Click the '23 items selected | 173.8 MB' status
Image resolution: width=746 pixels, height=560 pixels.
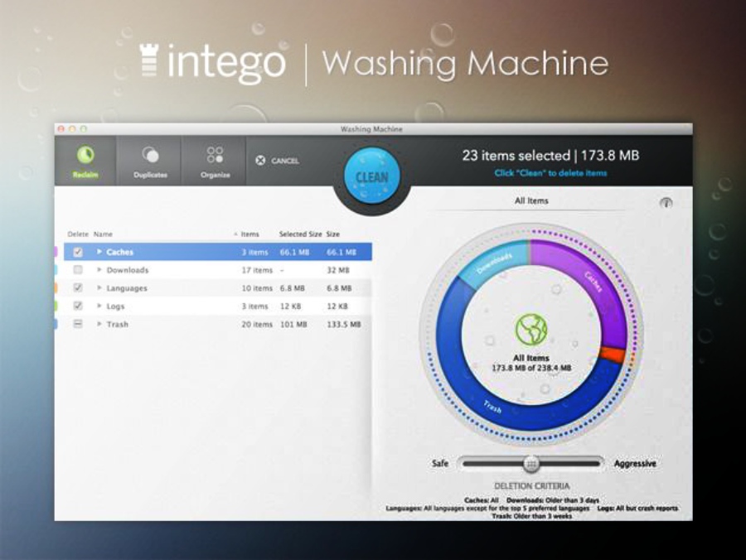(551, 156)
